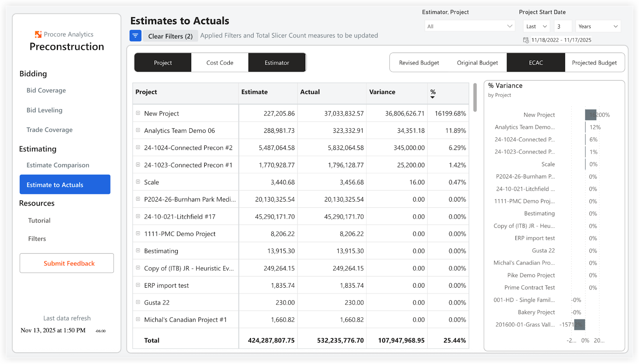Switch to the Cost Code tab
The width and height of the screenshot is (639, 364).
coord(219,62)
